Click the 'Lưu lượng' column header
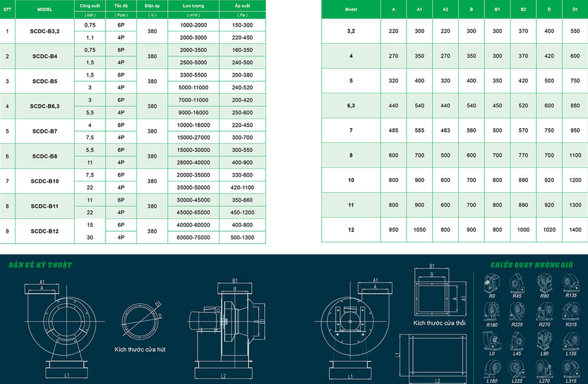Viewport: 588px width, 384px height. (x=193, y=6)
